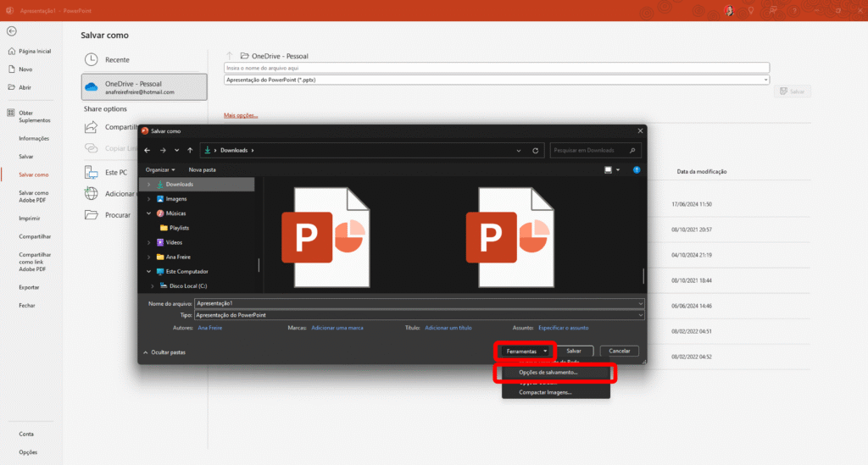Click the refresh icon beside address bar

[x=535, y=150]
